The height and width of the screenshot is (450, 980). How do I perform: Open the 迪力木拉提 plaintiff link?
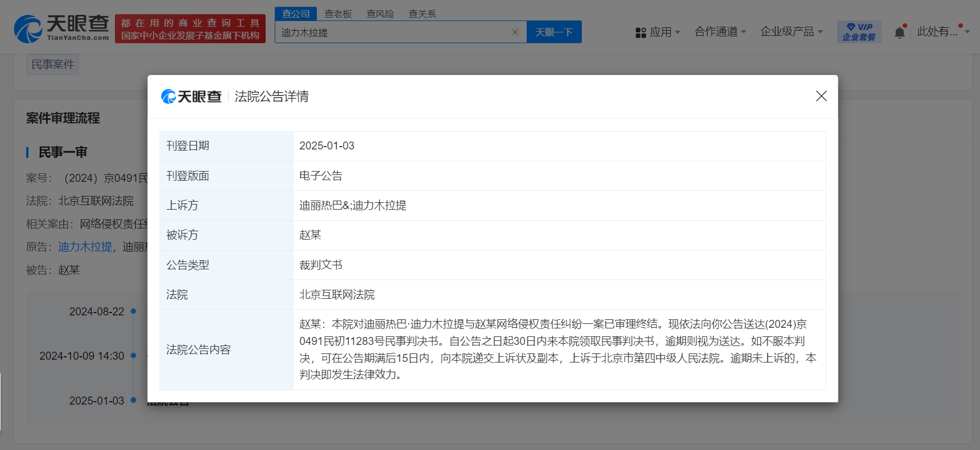click(85, 247)
